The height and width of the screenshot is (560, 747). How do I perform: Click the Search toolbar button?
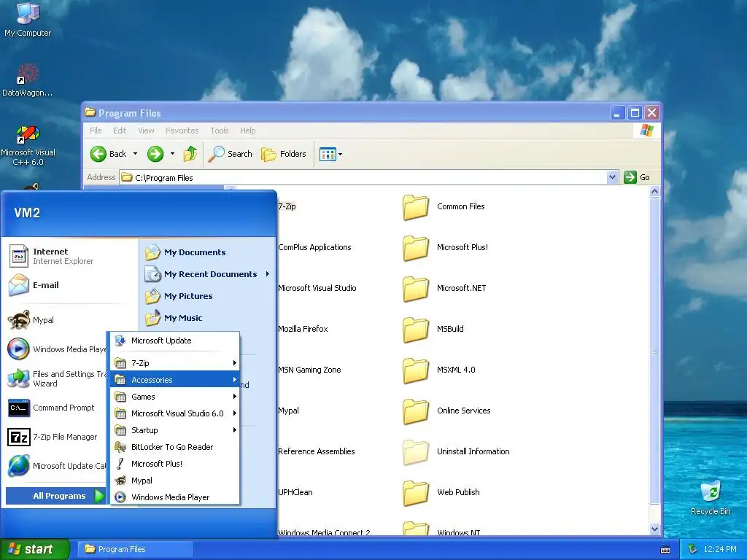[x=230, y=154]
